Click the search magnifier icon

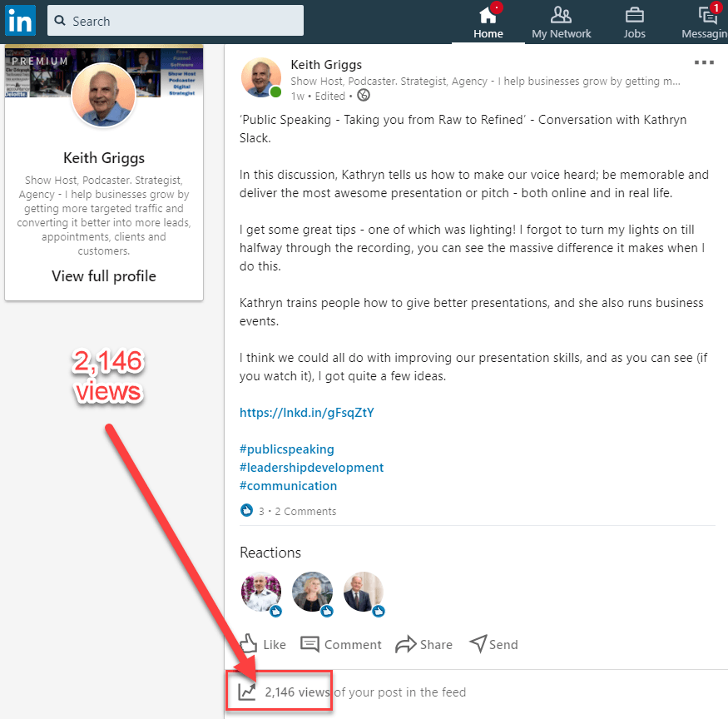tap(62, 21)
